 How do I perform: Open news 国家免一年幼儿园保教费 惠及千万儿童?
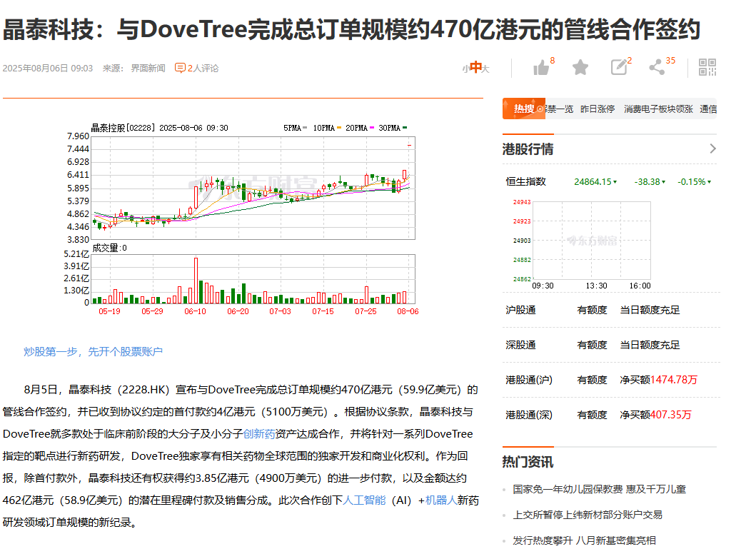(600, 490)
